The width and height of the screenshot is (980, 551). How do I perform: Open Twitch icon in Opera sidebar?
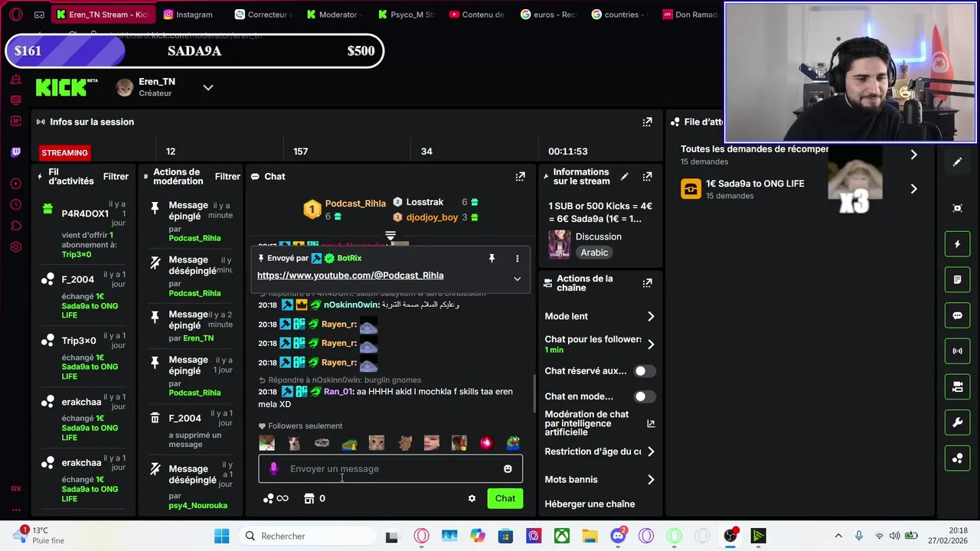pyautogui.click(x=15, y=152)
